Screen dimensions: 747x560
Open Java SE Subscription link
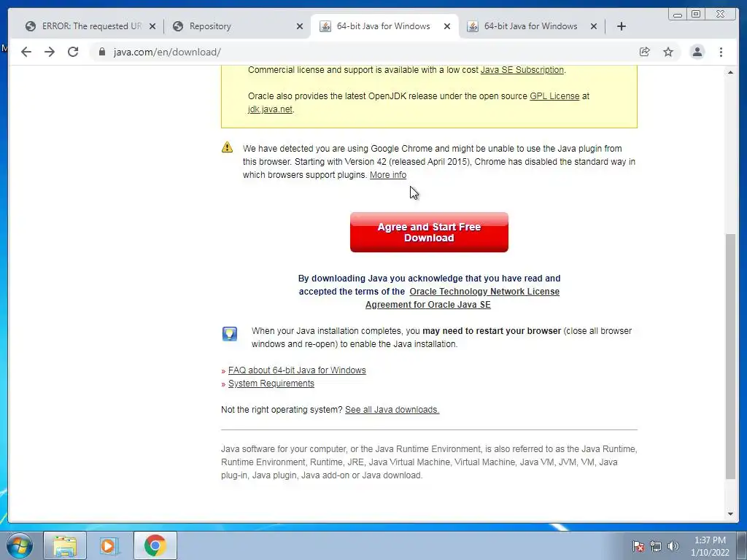tap(522, 70)
